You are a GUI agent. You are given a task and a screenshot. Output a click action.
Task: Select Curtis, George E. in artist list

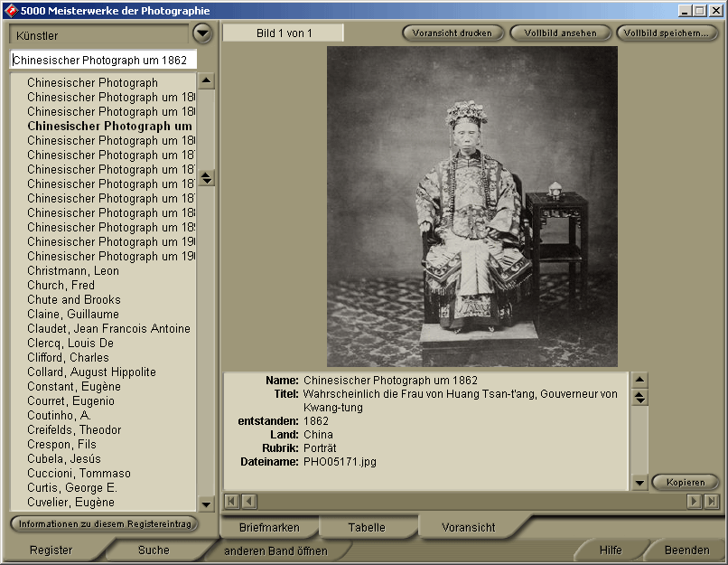(73, 488)
